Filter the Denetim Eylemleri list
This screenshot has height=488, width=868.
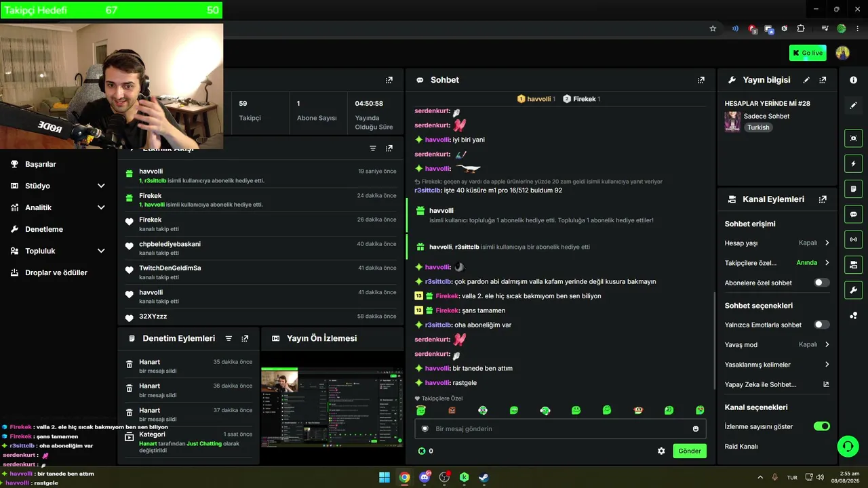[229, 338]
